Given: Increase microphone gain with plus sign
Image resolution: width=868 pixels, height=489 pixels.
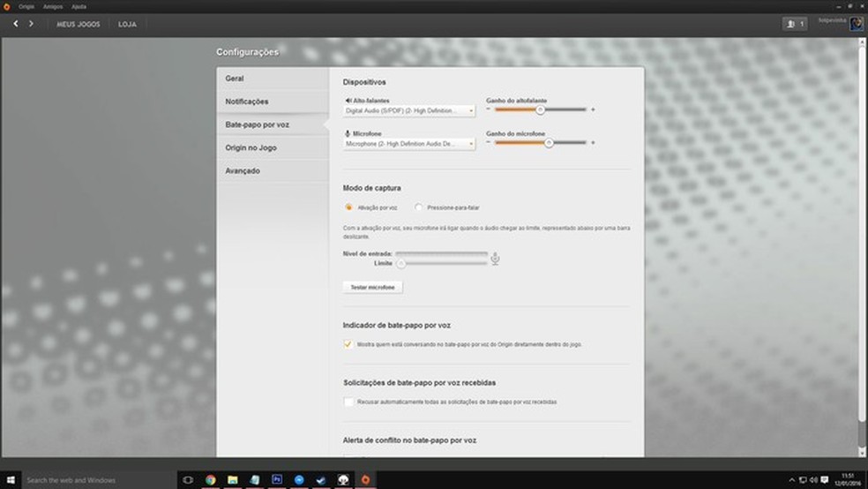Looking at the screenshot, I should pos(593,143).
